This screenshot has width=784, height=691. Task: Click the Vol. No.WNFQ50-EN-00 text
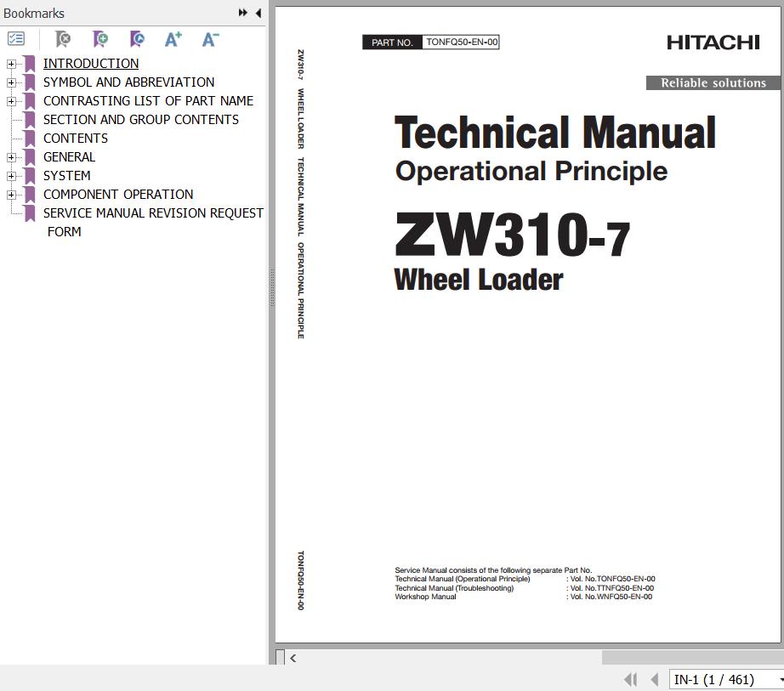611,597
